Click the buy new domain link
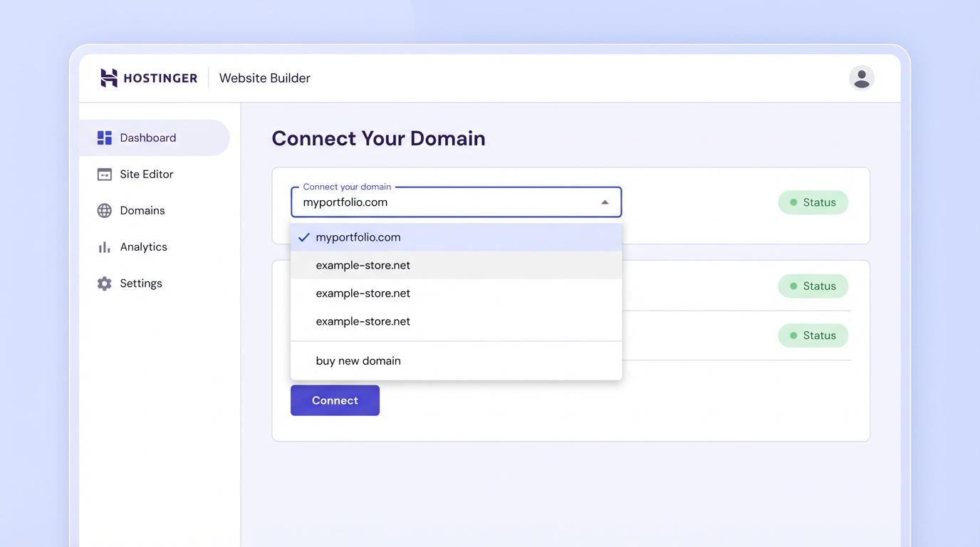Viewport: 980px width, 547px height. 358,360
